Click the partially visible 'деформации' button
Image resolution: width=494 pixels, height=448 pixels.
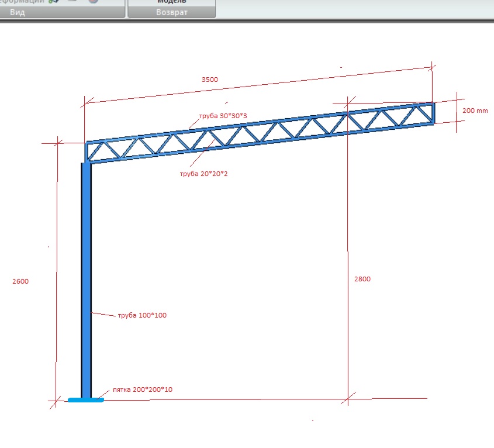coord(22,2)
